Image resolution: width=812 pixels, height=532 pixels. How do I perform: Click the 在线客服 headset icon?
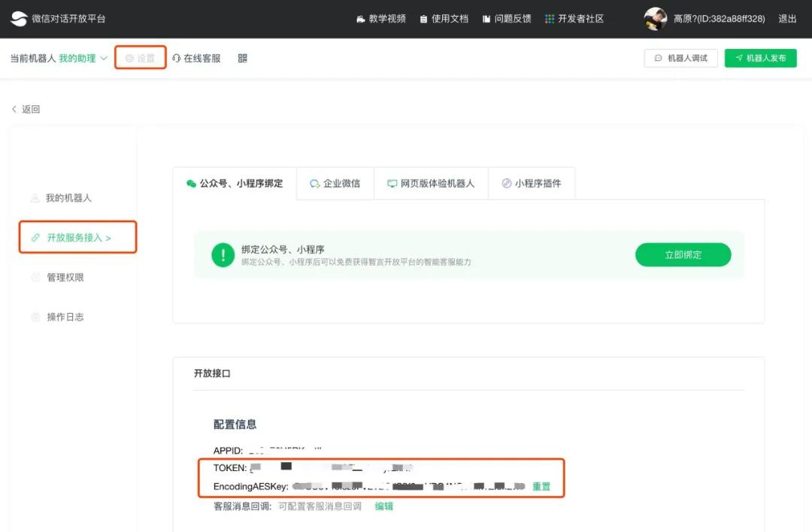(176, 57)
